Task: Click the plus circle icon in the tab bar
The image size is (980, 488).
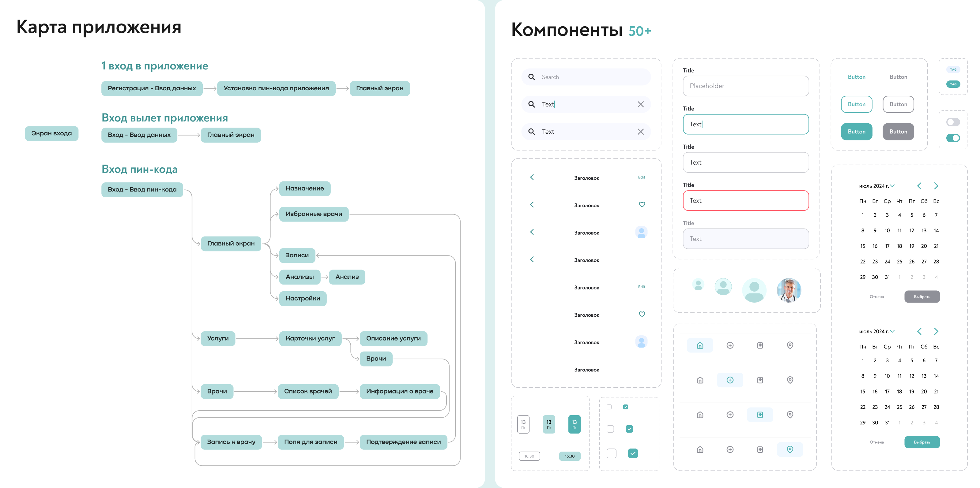Action: coord(730,380)
